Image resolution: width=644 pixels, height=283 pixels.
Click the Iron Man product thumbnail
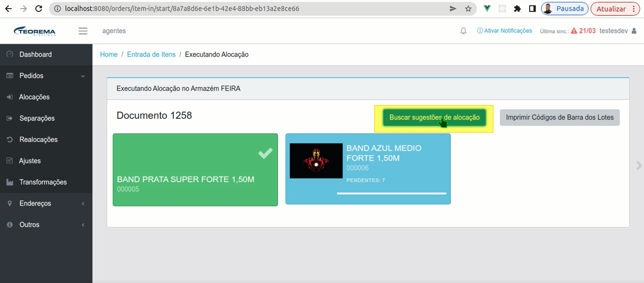pyautogui.click(x=316, y=161)
